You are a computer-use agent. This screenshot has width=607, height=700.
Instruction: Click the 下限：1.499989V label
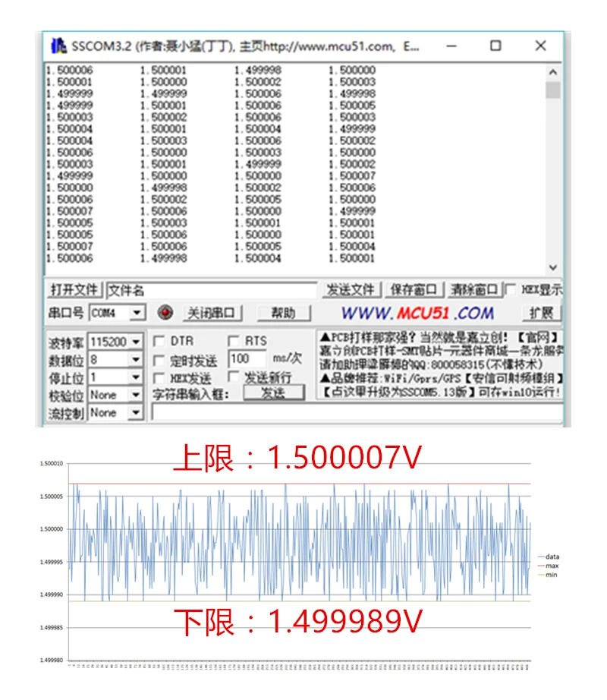pos(297,622)
